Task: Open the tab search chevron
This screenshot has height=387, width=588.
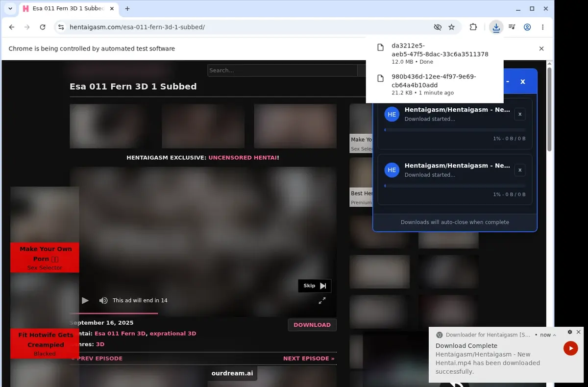Action: coord(10,9)
